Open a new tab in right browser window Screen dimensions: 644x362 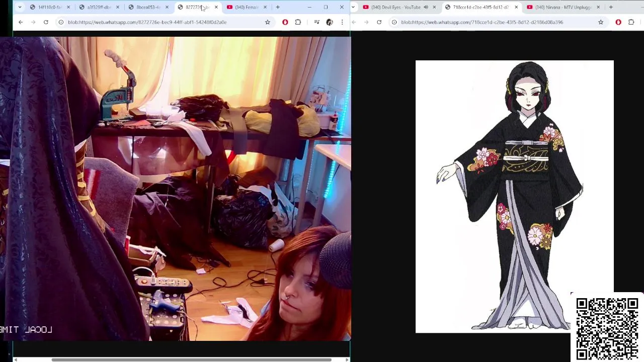pos(611,7)
